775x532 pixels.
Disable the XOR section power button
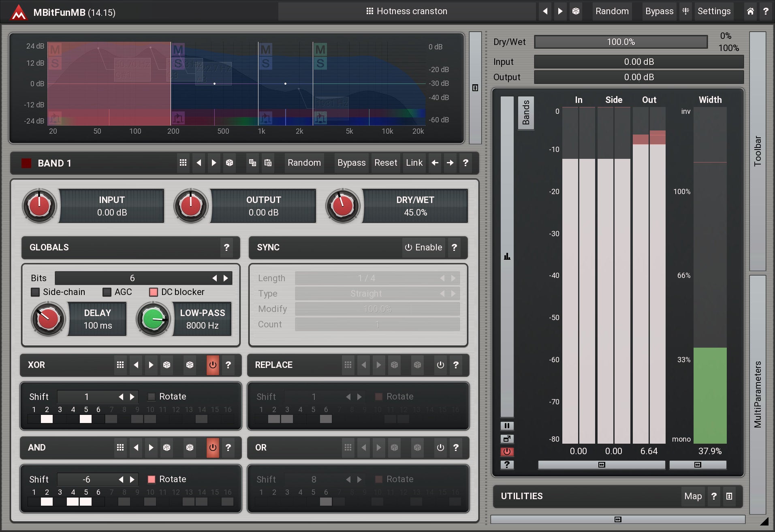click(213, 365)
